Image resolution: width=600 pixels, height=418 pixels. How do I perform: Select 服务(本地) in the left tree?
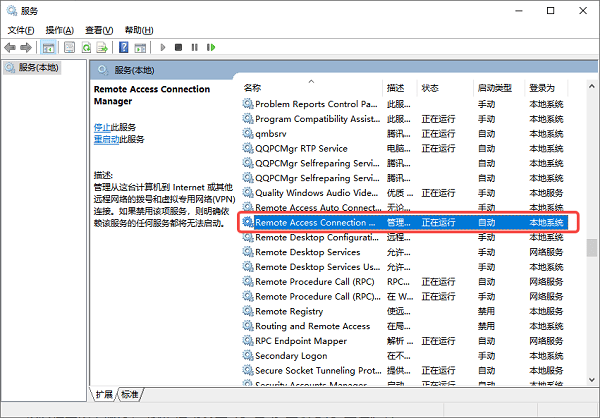tap(32, 68)
